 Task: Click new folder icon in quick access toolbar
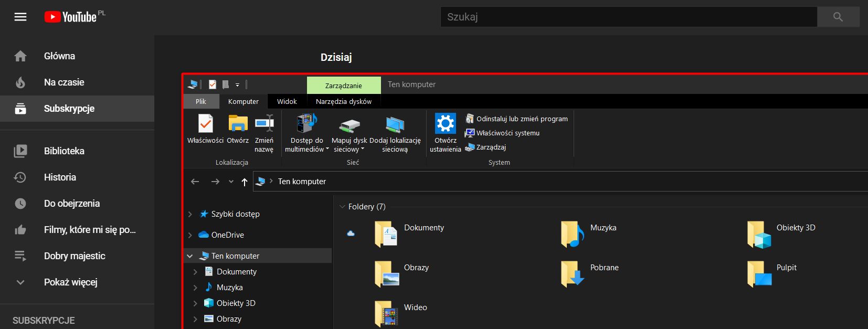pos(226,84)
